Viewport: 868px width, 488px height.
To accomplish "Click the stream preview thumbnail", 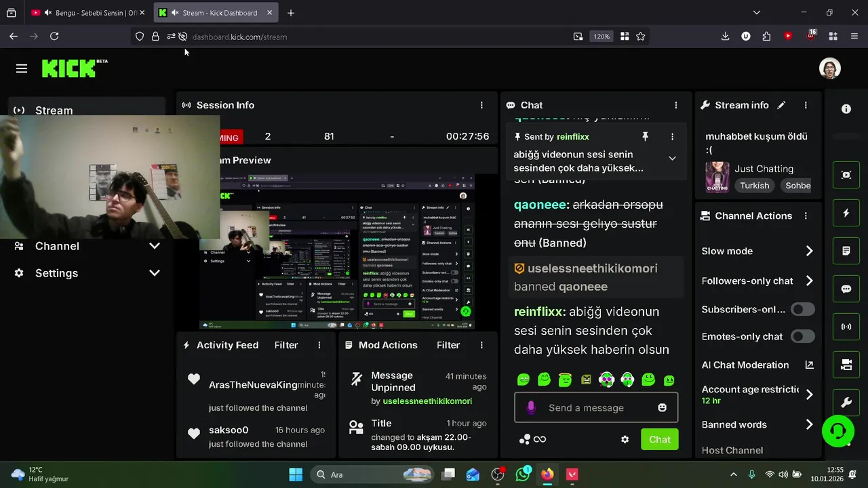I will click(x=337, y=251).
